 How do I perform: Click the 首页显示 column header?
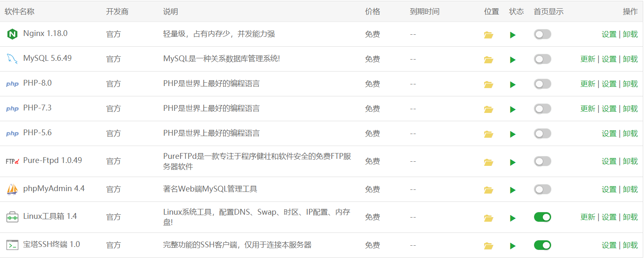click(549, 12)
